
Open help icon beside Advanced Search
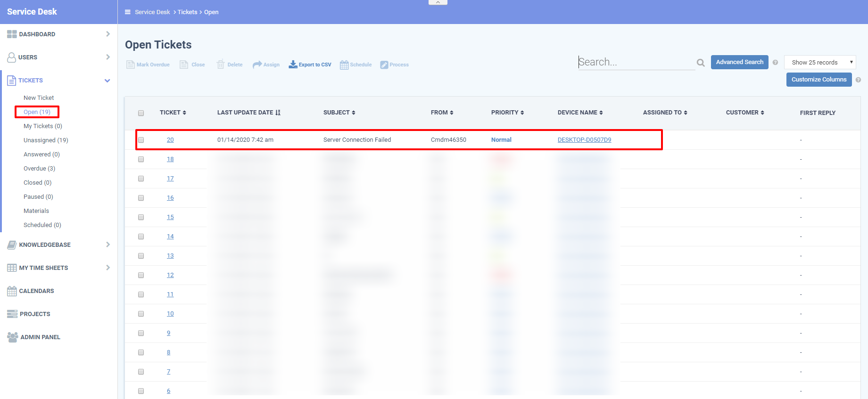click(x=775, y=62)
